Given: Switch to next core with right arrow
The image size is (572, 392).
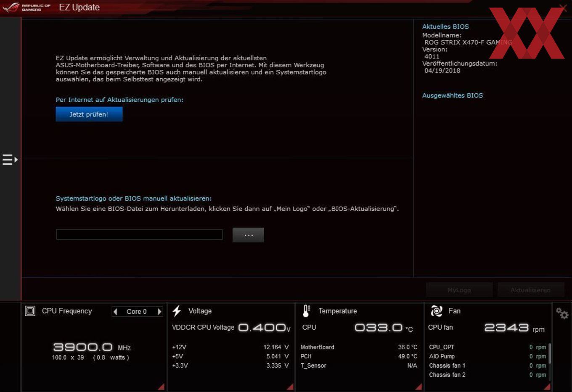Looking at the screenshot, I should [159, 311].
